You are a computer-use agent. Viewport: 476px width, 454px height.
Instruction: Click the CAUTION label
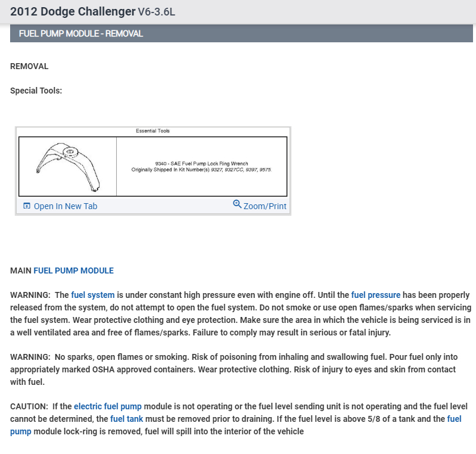(x=29, y=406)
